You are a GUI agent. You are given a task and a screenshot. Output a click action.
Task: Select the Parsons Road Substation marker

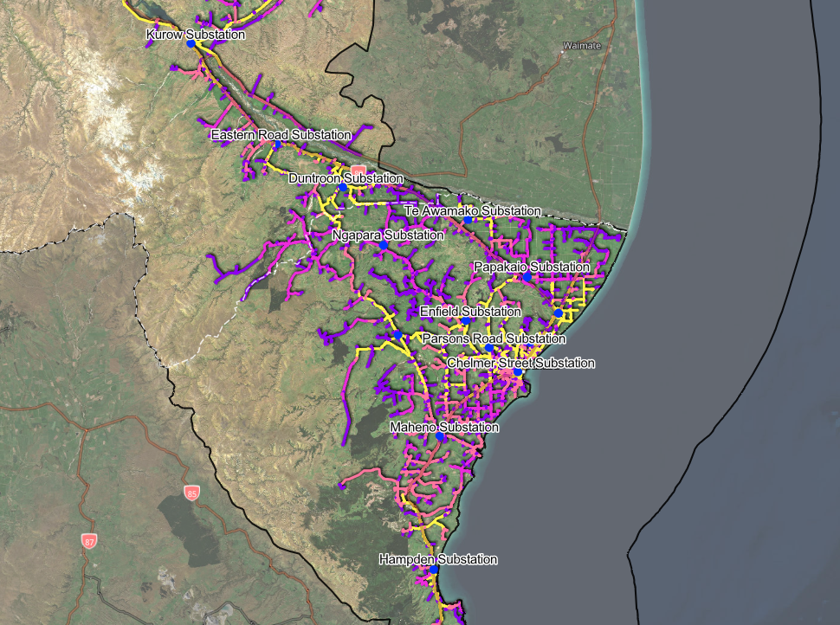click(x=489, y=348)
